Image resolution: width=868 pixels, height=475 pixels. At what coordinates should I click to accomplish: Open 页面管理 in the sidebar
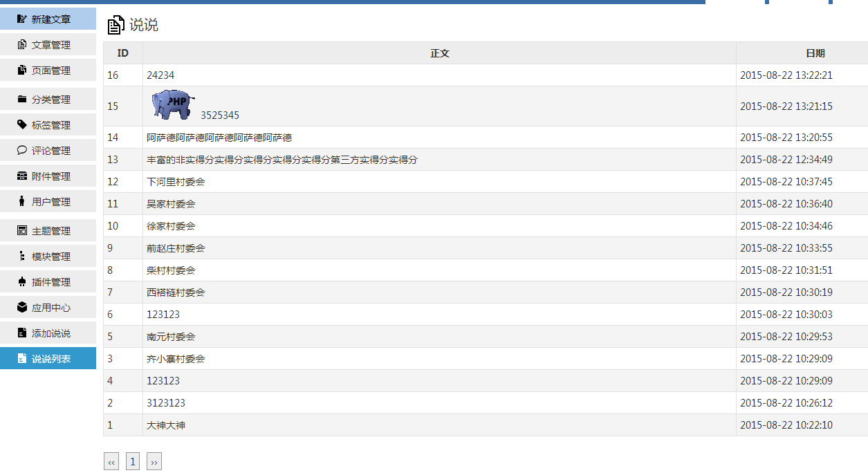[50, 71]
